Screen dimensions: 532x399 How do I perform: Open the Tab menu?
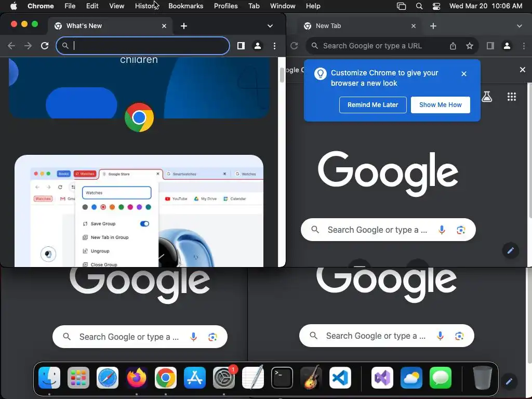[254, 6]
